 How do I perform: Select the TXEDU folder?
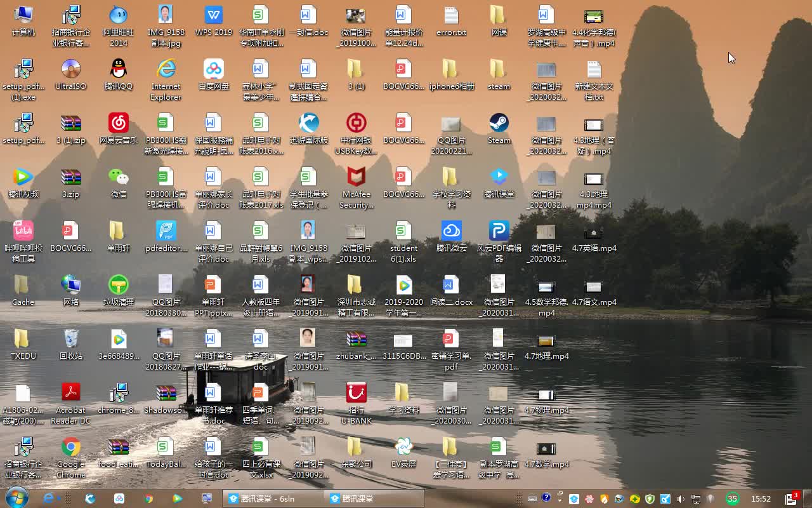[23, 345]
